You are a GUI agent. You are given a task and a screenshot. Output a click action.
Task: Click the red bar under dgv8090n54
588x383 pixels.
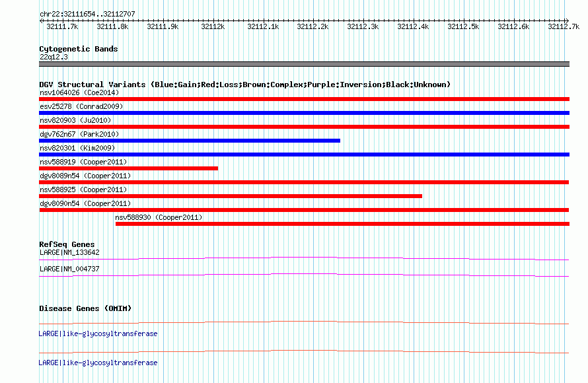(304, 210)
